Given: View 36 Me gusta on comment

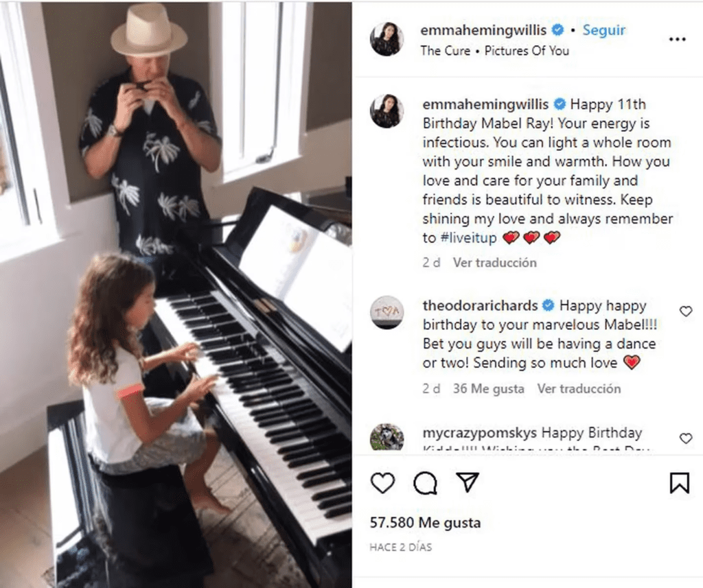Looking at the screenshot, I should [488, 388].
